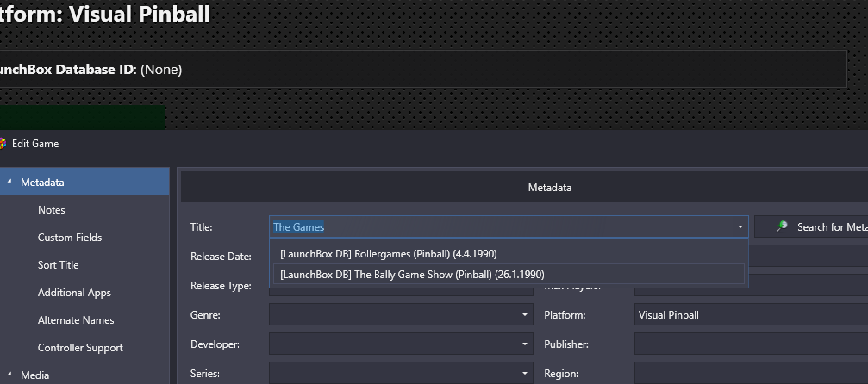
Task: Choose Rollergames (Pinball) suggestion
Action: [509, 254]
